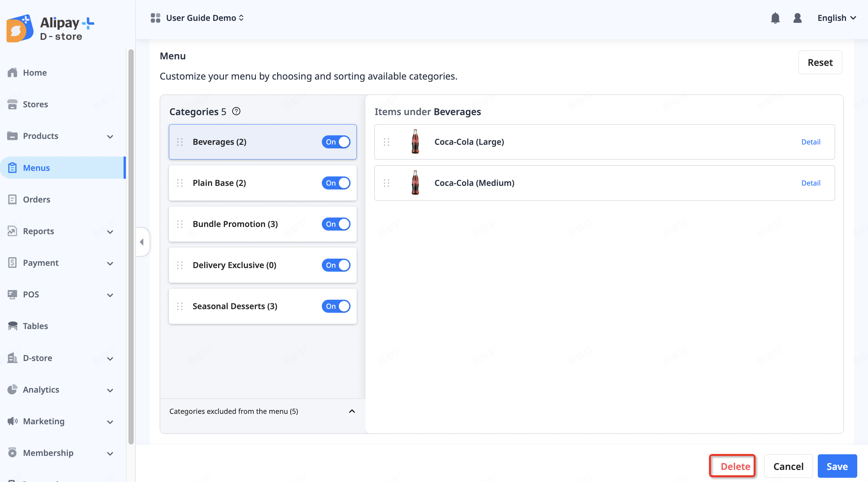
Task: Click the notification bell icon
Action: (775, 18)
